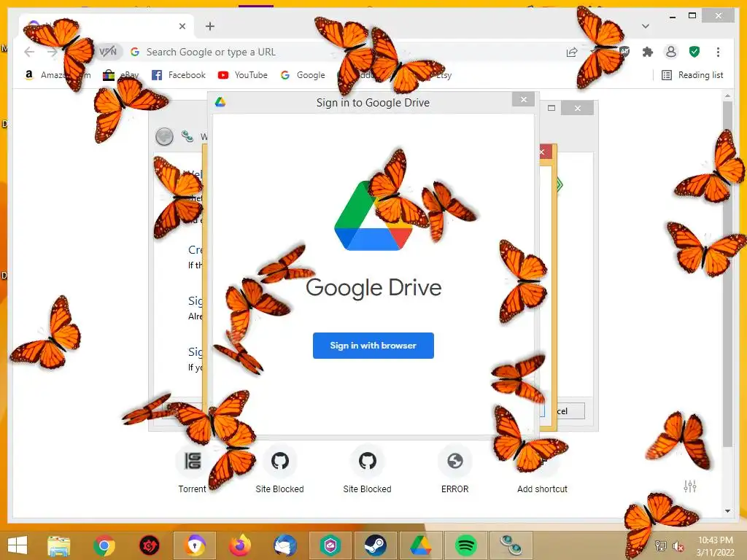Image resolution: width=747 pixels, height=560 pixels.
Task: Open File Explorer from the taskbar
Action: click(58, 545)
